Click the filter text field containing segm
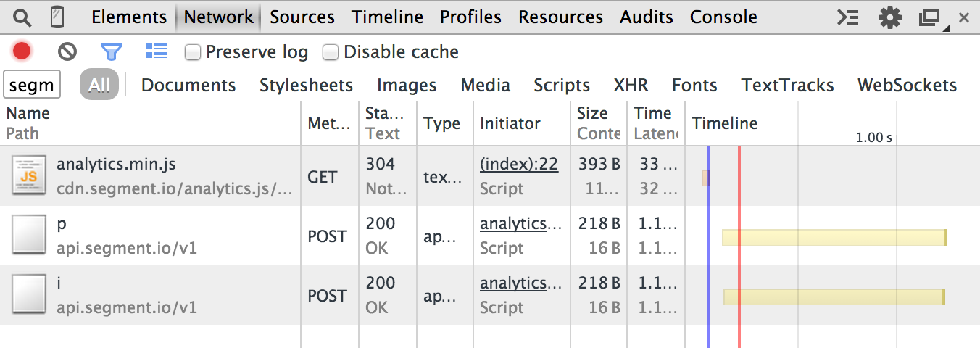 click(x=33, y=86)
